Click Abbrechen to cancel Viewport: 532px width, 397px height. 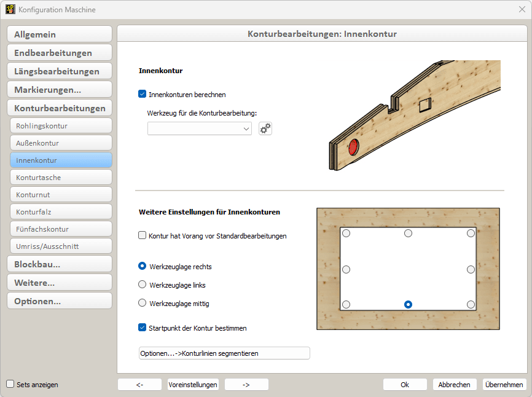click(x=455, y=385)
